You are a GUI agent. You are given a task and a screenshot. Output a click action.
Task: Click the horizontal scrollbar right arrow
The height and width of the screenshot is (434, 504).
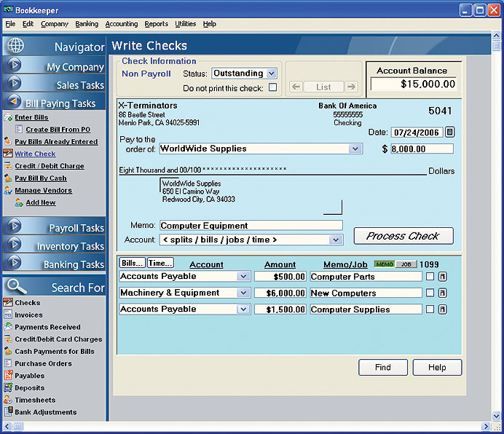pos(486,426)
